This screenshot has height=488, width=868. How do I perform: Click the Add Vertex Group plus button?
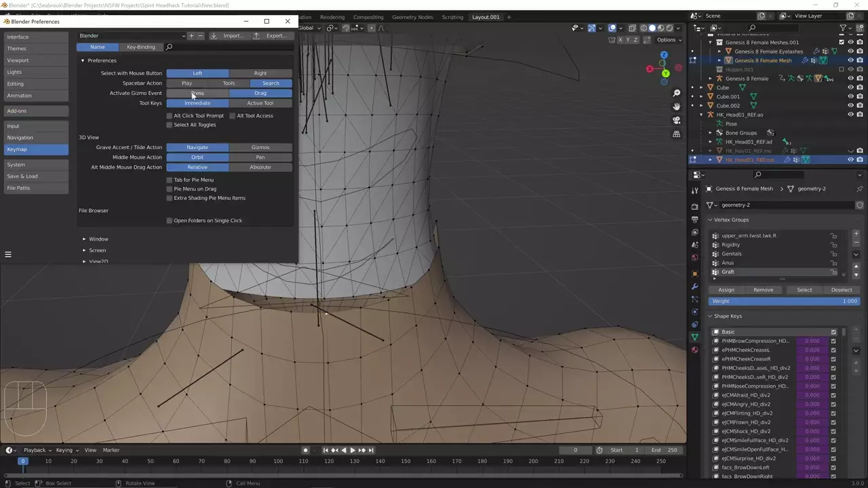click(x=856, y=234)
